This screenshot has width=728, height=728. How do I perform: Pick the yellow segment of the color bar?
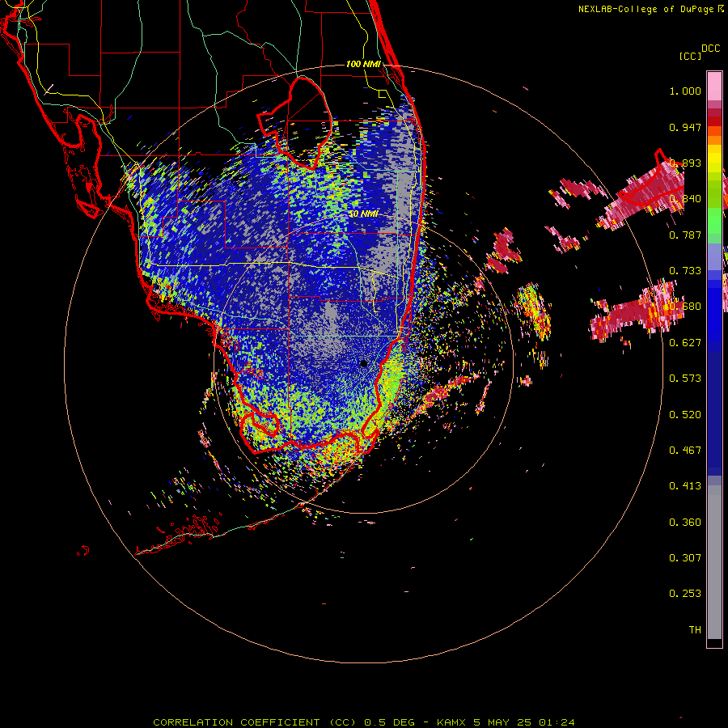pos(714,159)
